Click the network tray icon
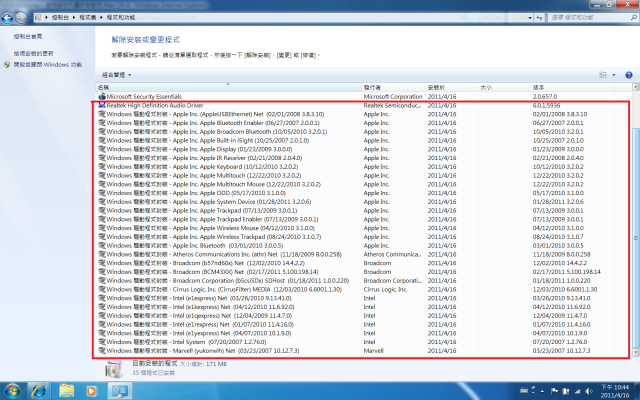Image resolution: width=640 pixels, height=400 pixels. pos(577,391)
